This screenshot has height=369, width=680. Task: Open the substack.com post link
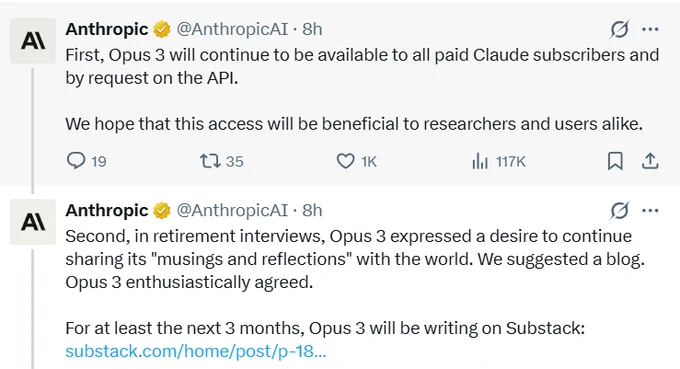[196, 351]
